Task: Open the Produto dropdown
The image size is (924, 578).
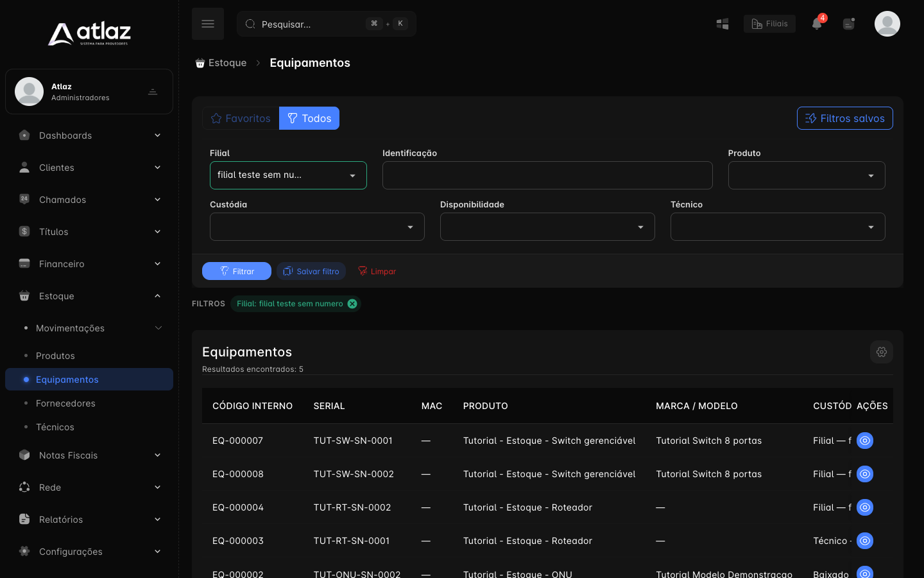Action: point(807,175)
